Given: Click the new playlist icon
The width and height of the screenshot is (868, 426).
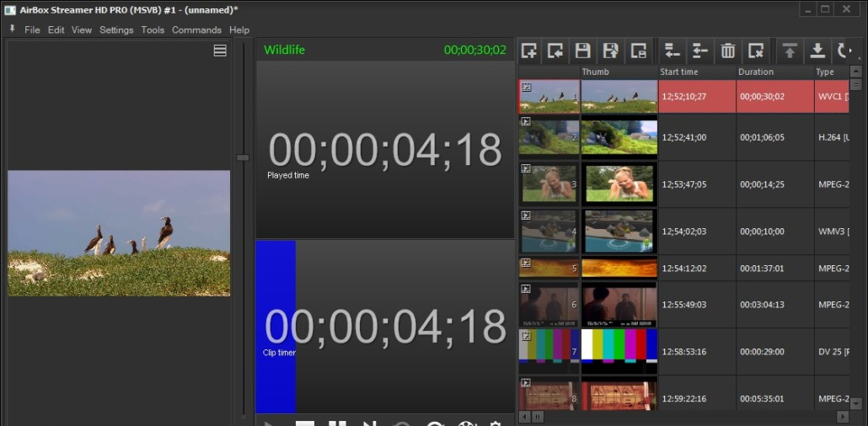Looking at the screenshot, I should tap(529, 51).
